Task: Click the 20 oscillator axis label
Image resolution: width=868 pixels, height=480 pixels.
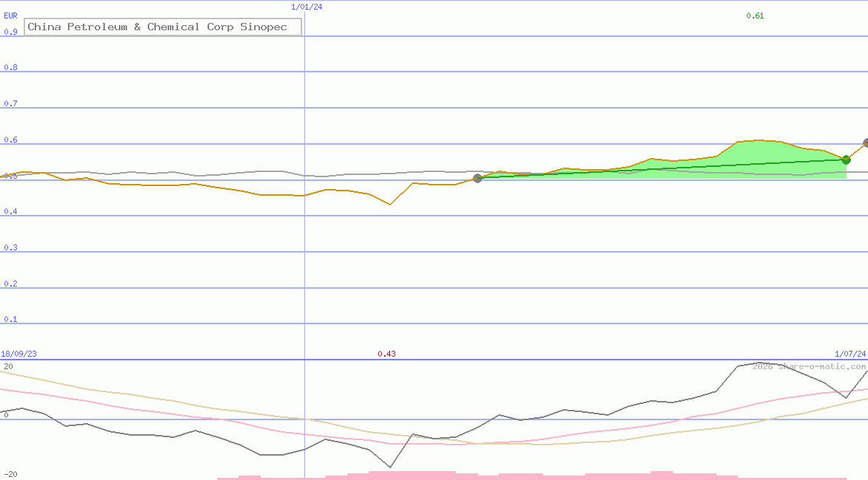Action: click(8, 366)
